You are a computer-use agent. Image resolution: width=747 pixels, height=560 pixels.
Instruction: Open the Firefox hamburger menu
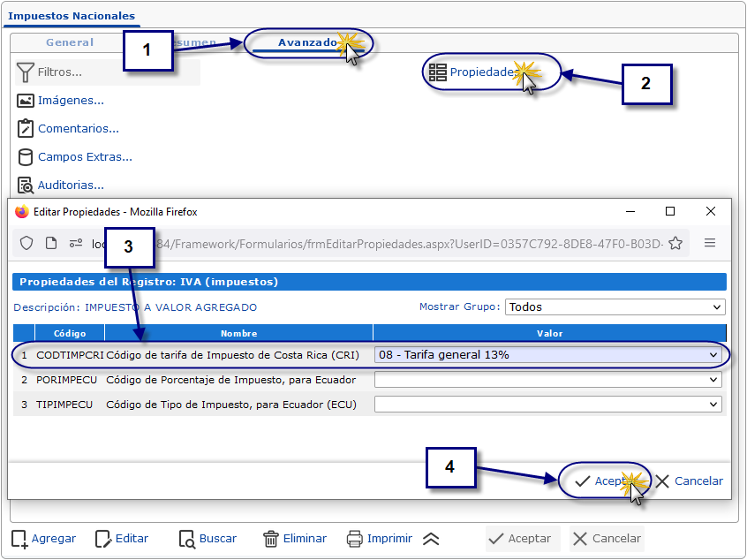[710, 243]
